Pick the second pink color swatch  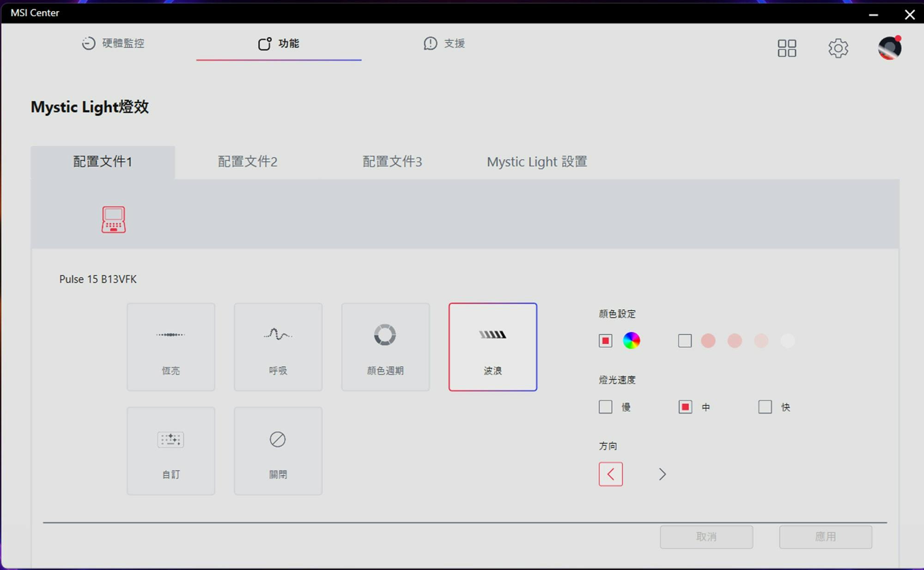coord(735,341)
